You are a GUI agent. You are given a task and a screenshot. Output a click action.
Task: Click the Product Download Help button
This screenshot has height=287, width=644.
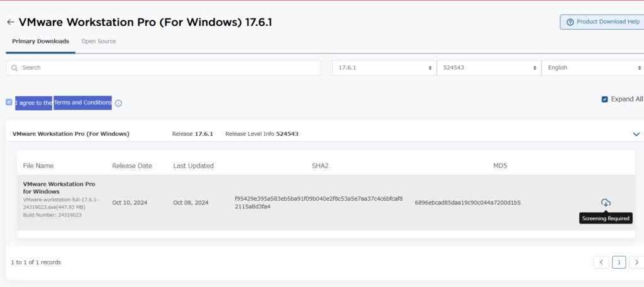(x=602, y=22)
